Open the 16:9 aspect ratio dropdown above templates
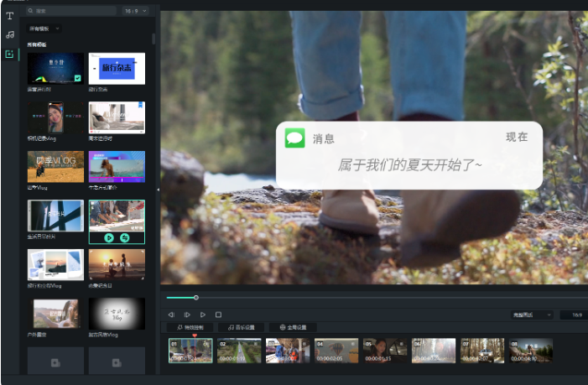Image resolution: width=588 pixels, height=385 pixels. point(135,11)
